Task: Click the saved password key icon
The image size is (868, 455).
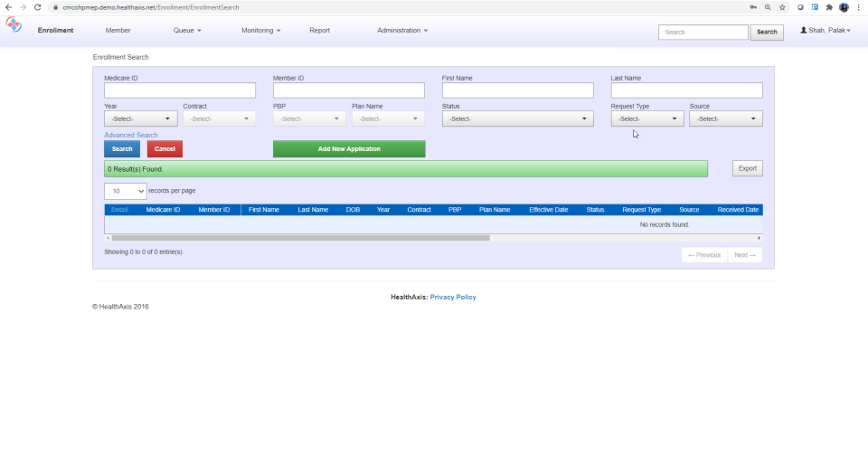Action: [x=753, y=7]
